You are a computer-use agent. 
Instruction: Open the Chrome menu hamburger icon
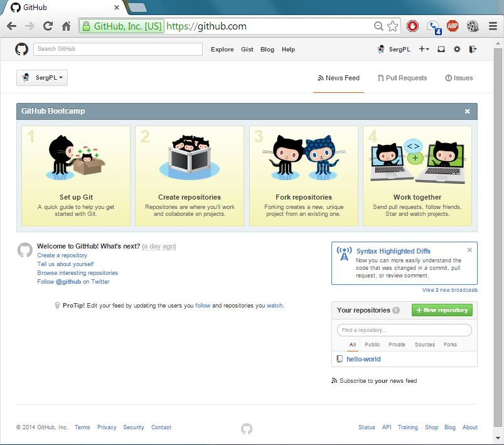[x=493, y=26]
